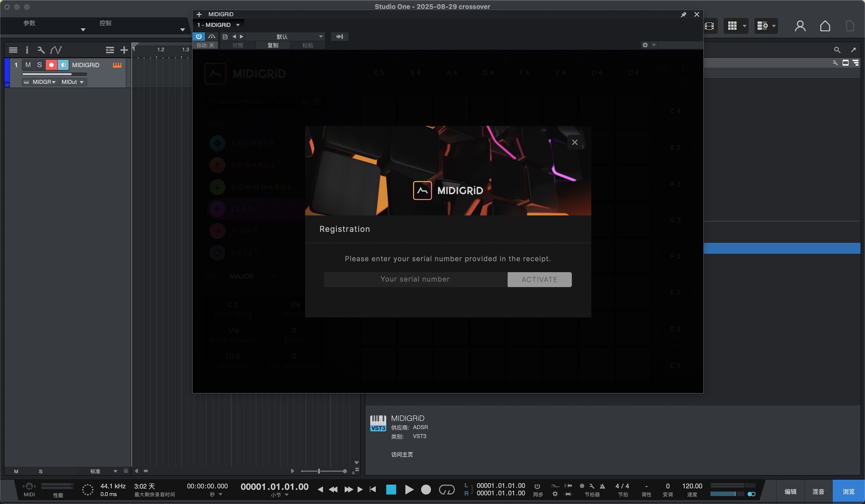This screenshot has width=865, height=504.
Task: Open the orange instrument keyboard icon on track
Action: click(117, 65)
